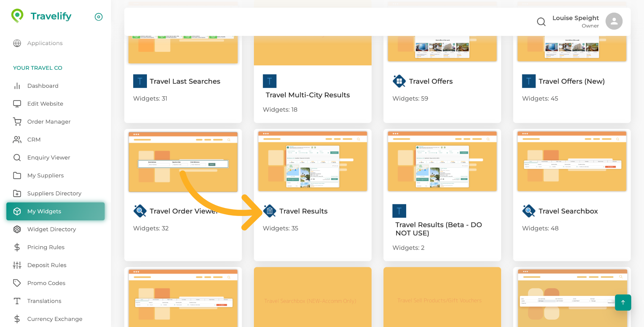Click the 'Widgets: 59' count text
This screenshot has height=327, width=644.
click(x=410, y=99)
